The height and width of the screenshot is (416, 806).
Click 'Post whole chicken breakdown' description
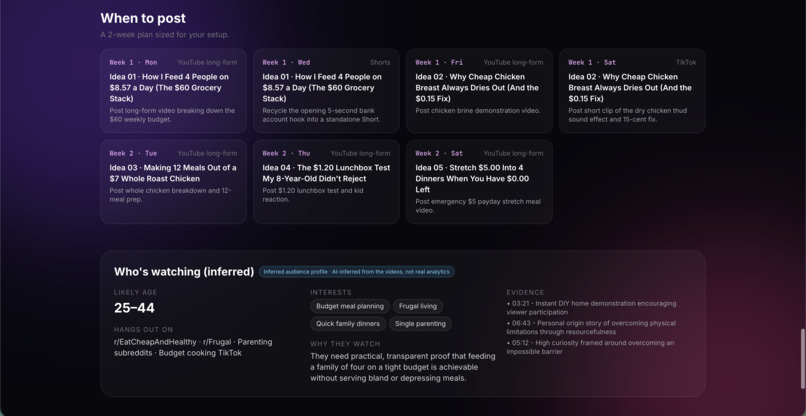click(170, 195)
